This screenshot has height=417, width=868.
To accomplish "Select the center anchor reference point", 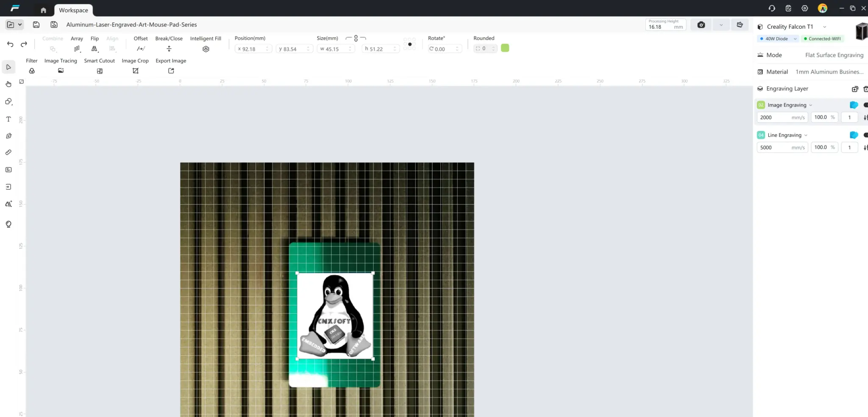I will pos(410,44).
